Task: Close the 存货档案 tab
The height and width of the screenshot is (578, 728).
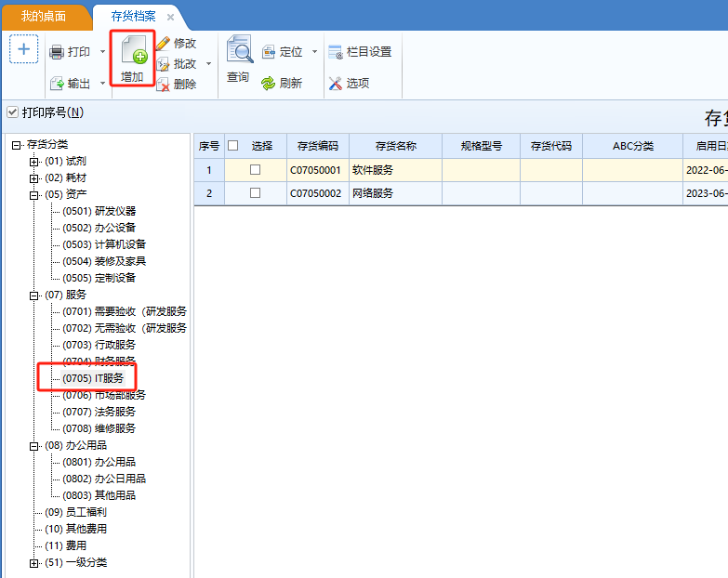Action: 170,17
